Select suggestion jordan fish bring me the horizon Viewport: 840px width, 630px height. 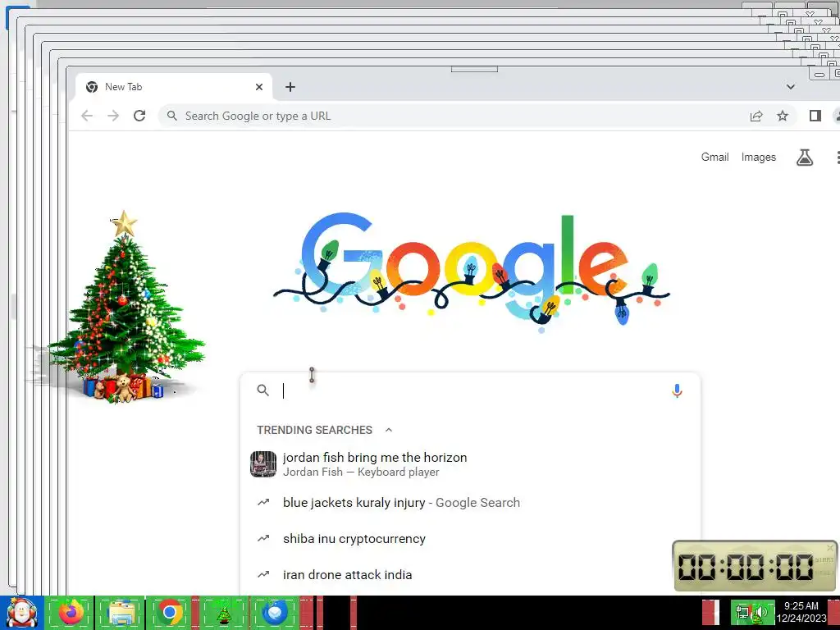(470, 464)
